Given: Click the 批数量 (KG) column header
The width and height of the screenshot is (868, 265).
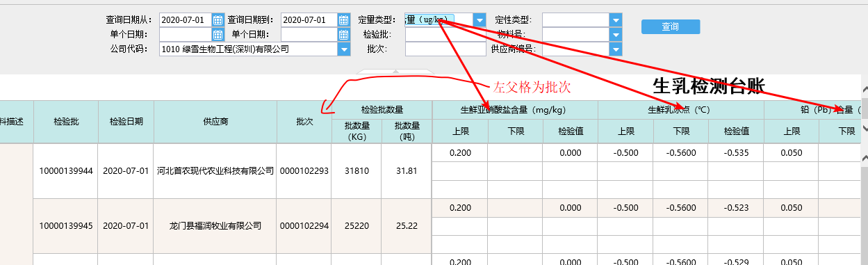Looking at the screenshot, I should pyautogui.click(x=357, y=131).
